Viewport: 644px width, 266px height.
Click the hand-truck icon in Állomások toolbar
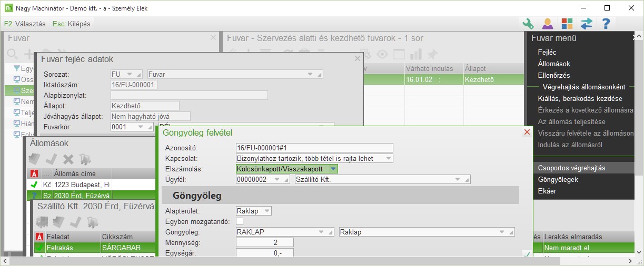pyautogui.click(x=85, y=159)
